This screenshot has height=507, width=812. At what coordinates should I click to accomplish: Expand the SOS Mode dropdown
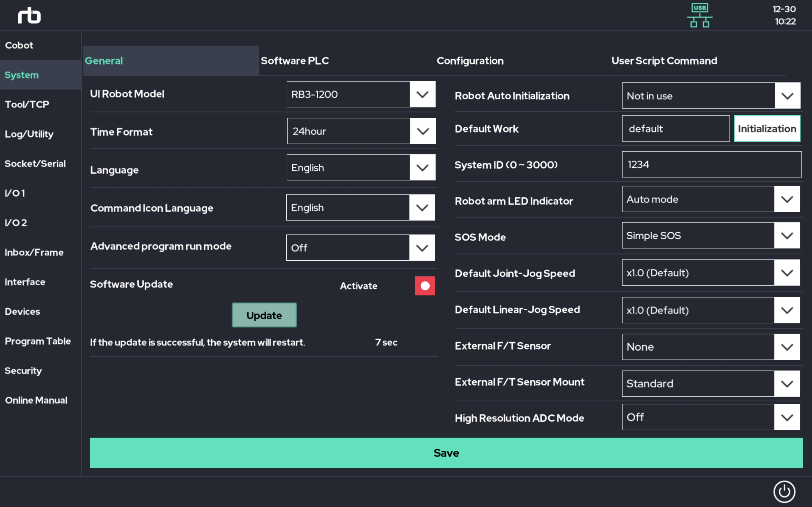pyautogui.click(x=786, y=235)
